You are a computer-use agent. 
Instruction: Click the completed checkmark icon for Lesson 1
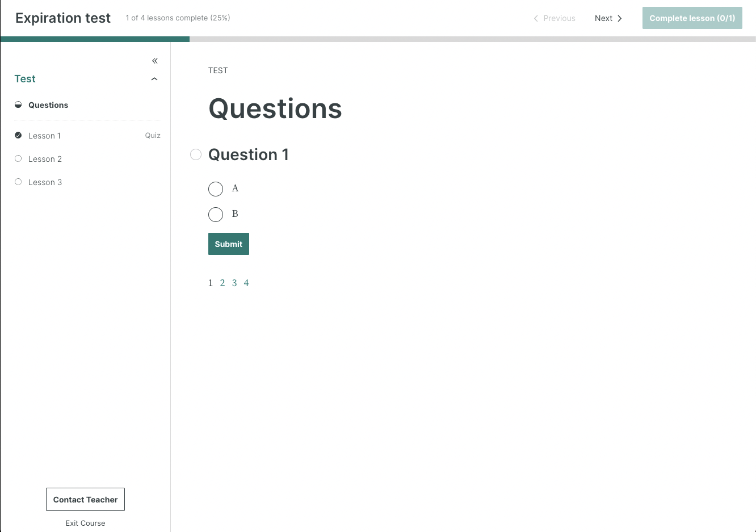pos(18,135)
